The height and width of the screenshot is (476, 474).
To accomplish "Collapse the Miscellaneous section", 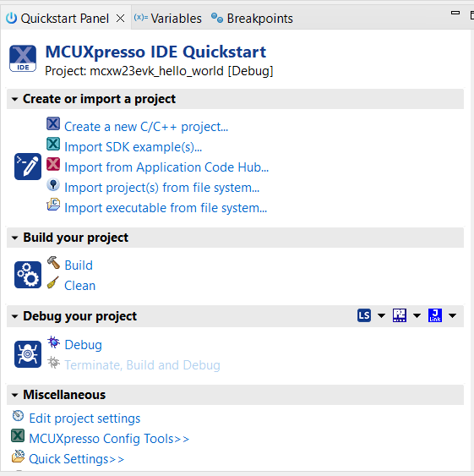I will click(14, 395).
